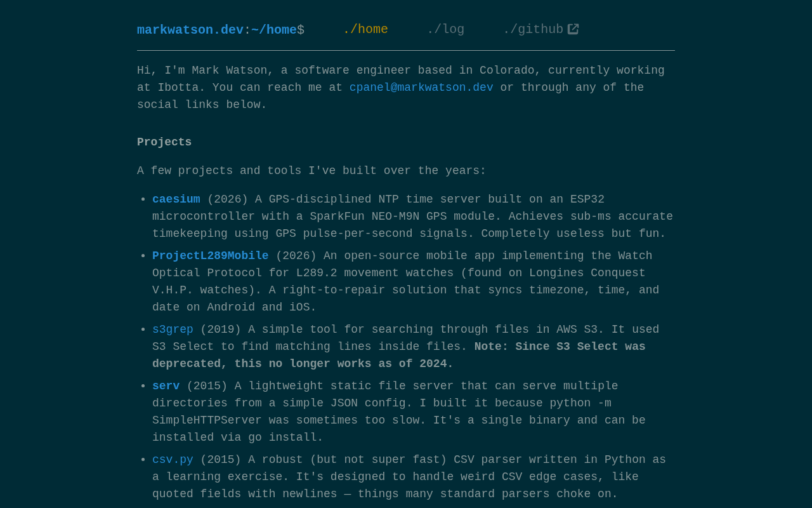The height and width of the screenshot is (508, 812).
Task: Click the dollar sign prompt after ~/home
Action: click(301, 30)
